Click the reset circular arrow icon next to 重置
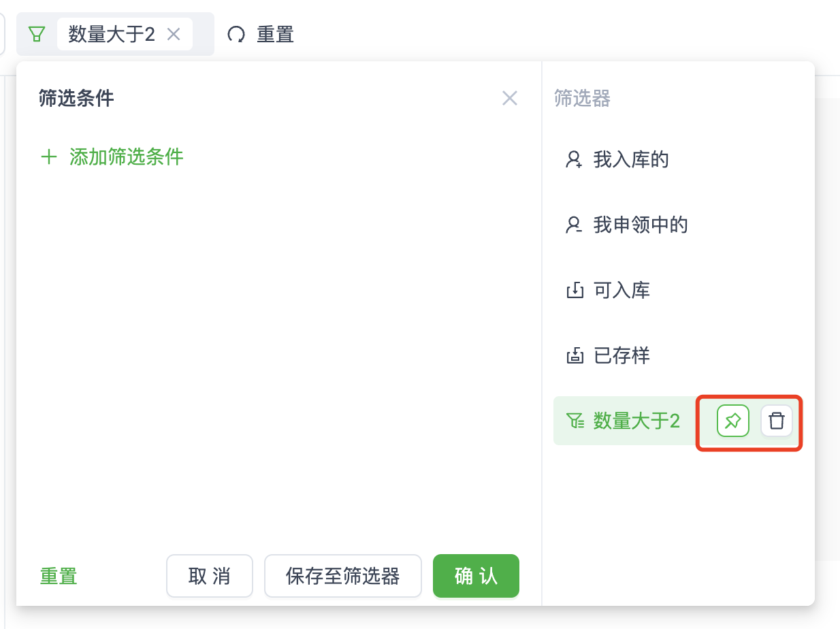The height and width of the screenshot is (629, 840). pyautogui.click(x=237, y=33)
